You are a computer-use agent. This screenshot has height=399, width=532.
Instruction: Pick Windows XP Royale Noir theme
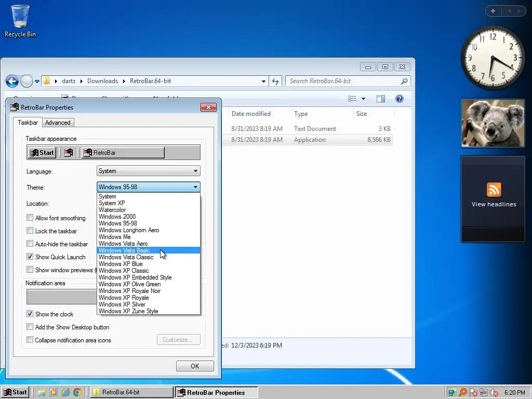pos(148,291)
